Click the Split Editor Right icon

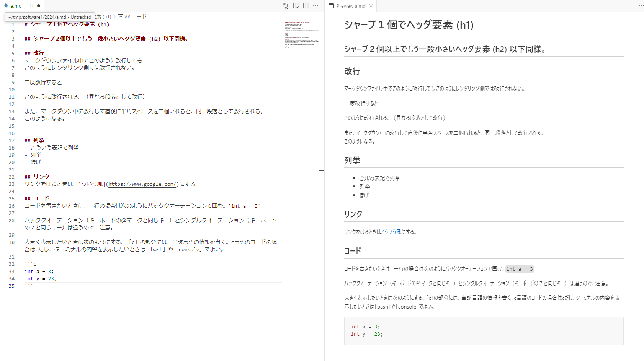306,6
